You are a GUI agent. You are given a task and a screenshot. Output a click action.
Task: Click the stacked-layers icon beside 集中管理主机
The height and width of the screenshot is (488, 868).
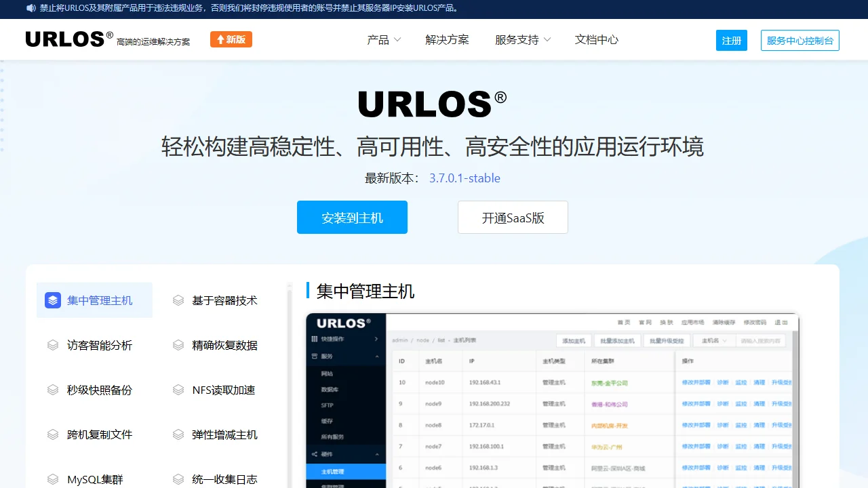pos(53,300)
